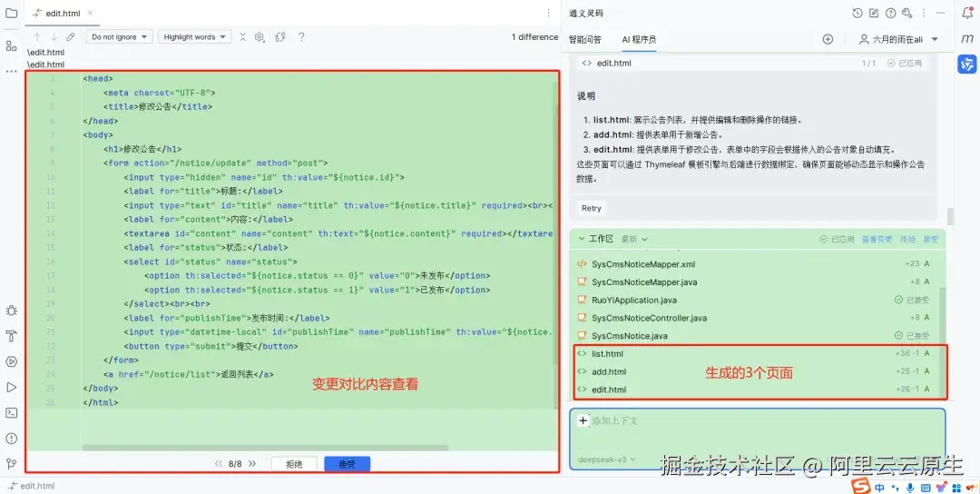Image resolution: width=980 pixels, height=494 pixels.
Task: Switch to the AI 程序员 tab
Action: pos(639,39)
